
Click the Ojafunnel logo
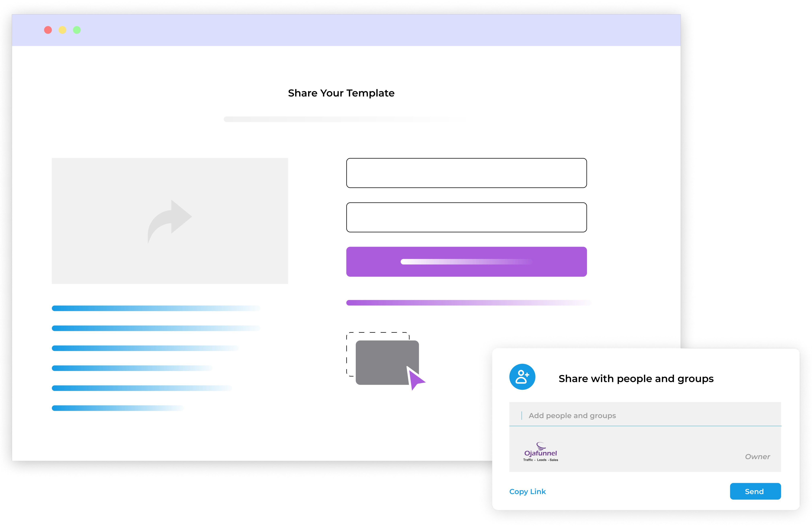[x=541, y=452]
